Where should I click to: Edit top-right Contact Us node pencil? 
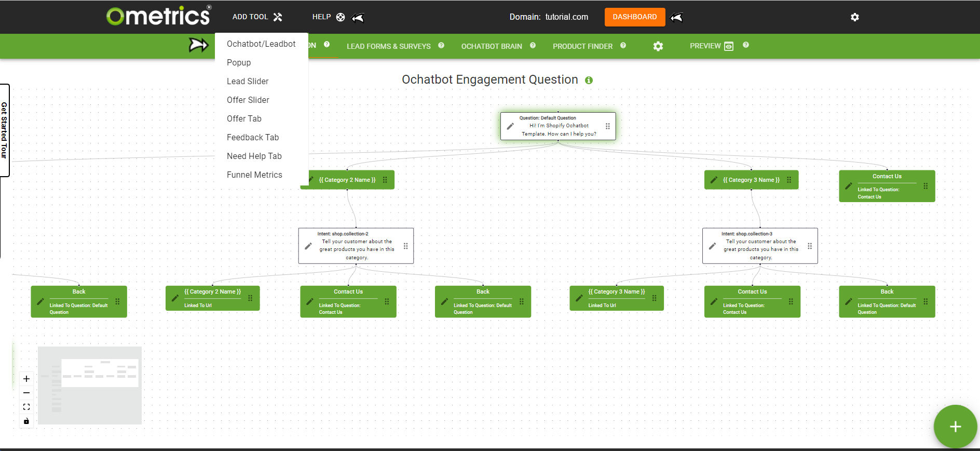coord(849,186)
